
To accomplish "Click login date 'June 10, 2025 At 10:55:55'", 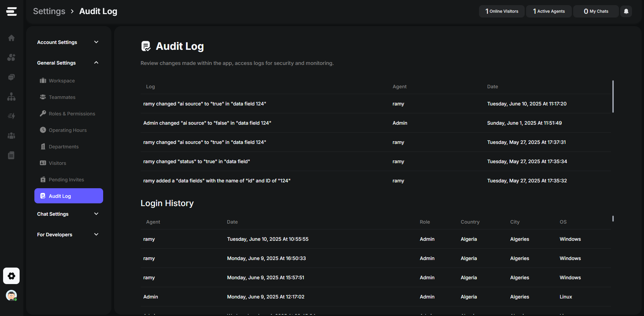I will coord(268,239).
